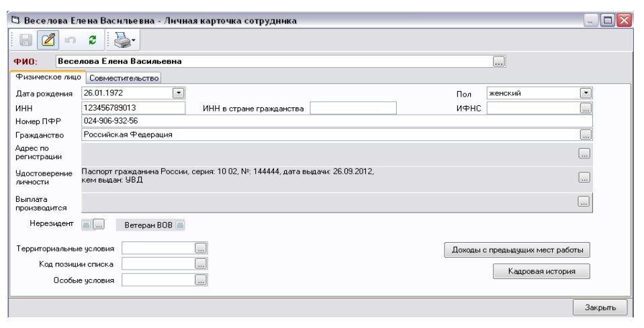644x328 pixels.
Task: Click the birth date value 26.01.1972
Action: click(x=103, y=93)
